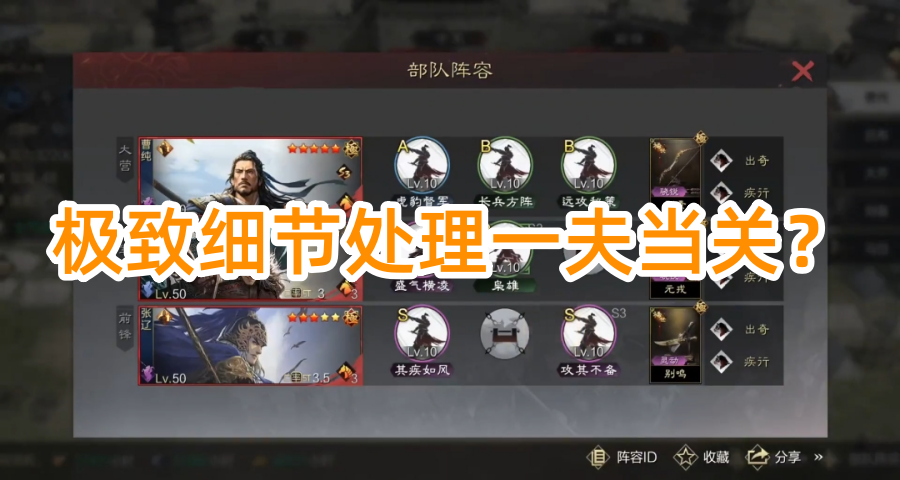Viewport: 900px width, 480px height.
Task: Open 曹纯 hero portrait card
Action: (x=250, y=219)
